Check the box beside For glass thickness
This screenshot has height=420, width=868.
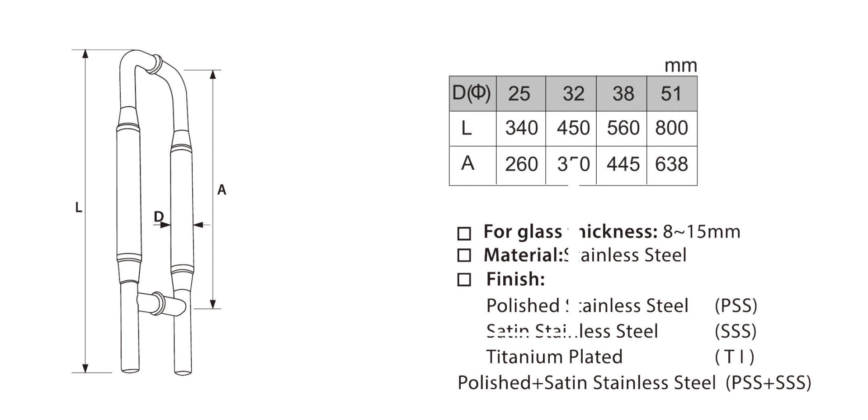click(x=464, y=234)
